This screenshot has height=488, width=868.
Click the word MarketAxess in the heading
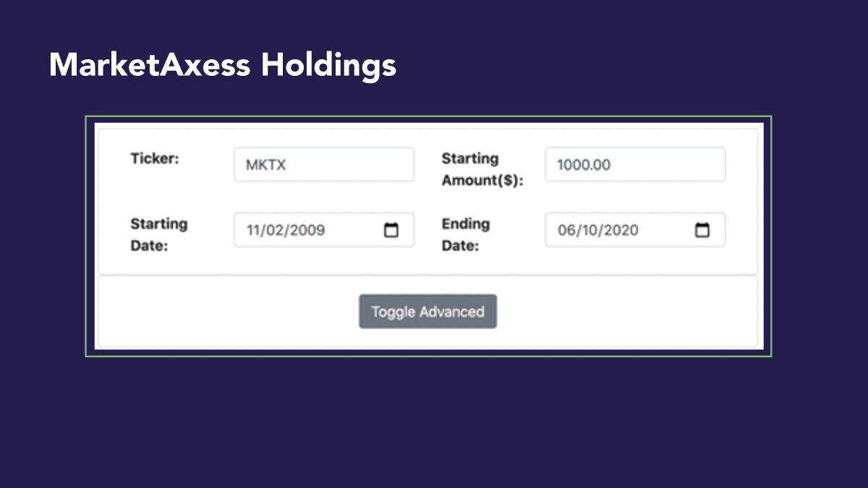[x=150, y=65]
